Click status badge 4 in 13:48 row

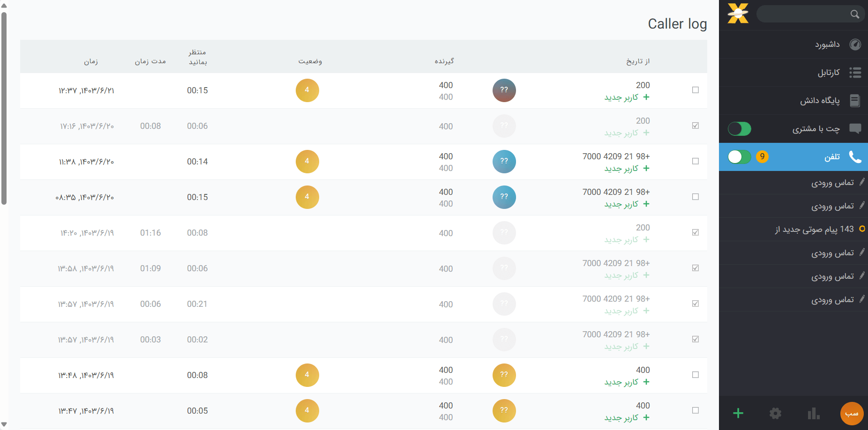(x=307, y=375)
